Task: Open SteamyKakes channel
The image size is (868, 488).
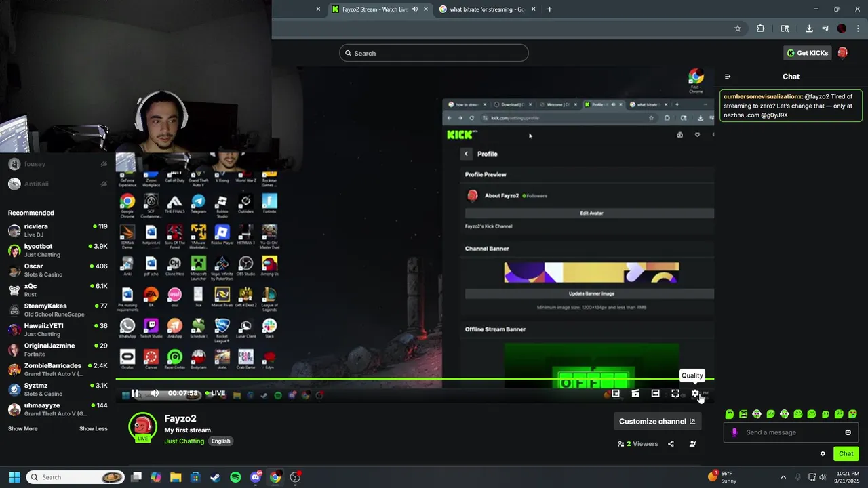Action: [x=58, y=310]
